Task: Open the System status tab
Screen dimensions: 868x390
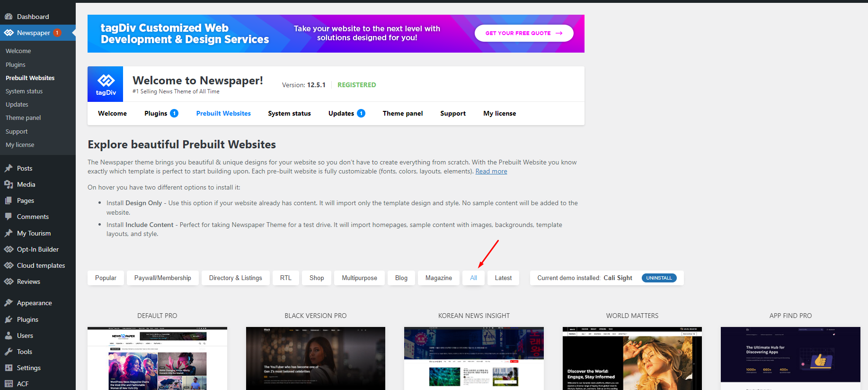Action: (x=289, y=113)
